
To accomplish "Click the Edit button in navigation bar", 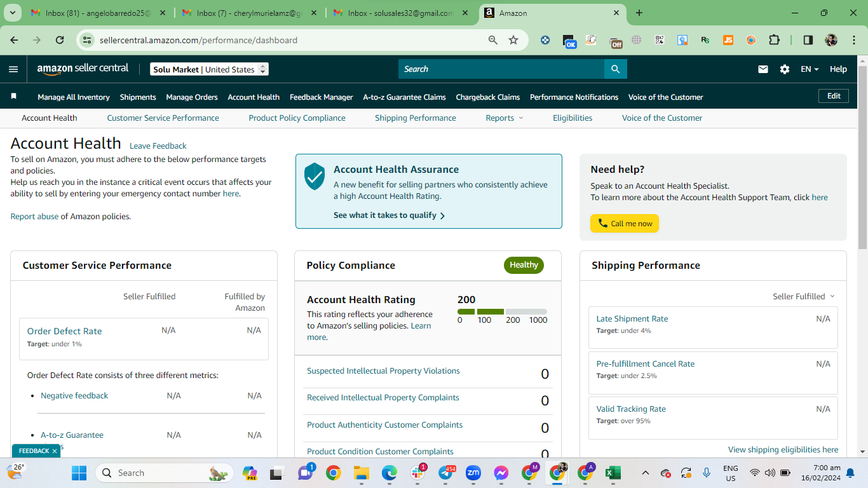I will click(x=834, y=96).
